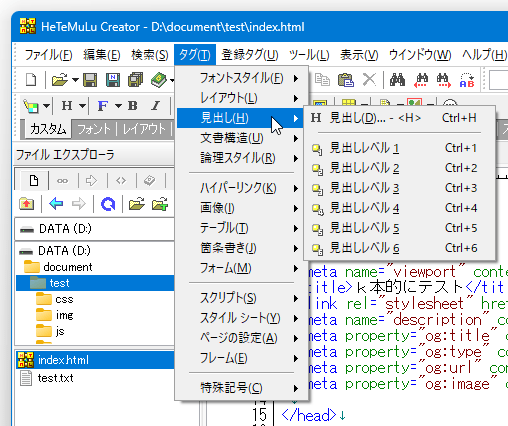The height and width of the screenshot is (426, 508).
Task: Click the Save As floppy icon
Action: click(x=113, y=80)
